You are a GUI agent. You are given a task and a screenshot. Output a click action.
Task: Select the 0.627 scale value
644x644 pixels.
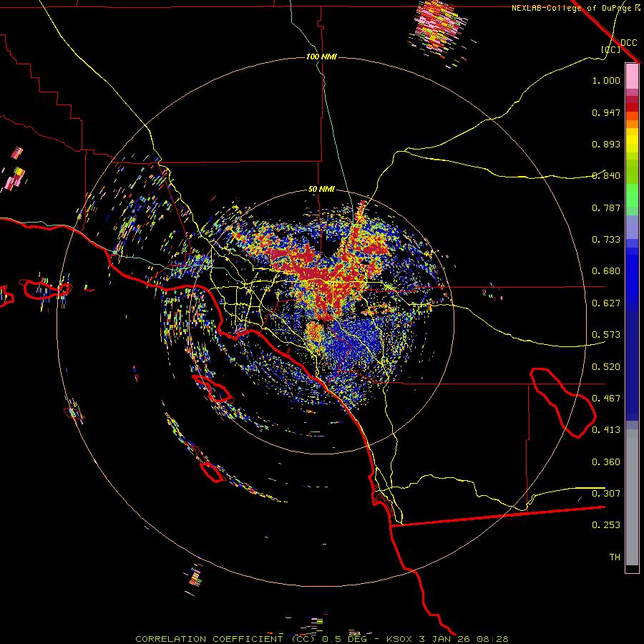click(x=606, y=303)
